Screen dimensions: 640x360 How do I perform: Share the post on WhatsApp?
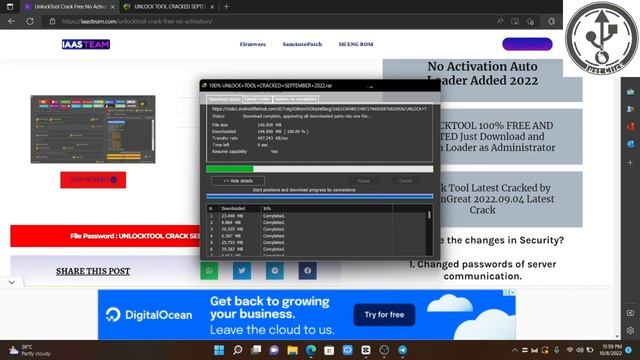pyautogui.click(x=209, y=271)
